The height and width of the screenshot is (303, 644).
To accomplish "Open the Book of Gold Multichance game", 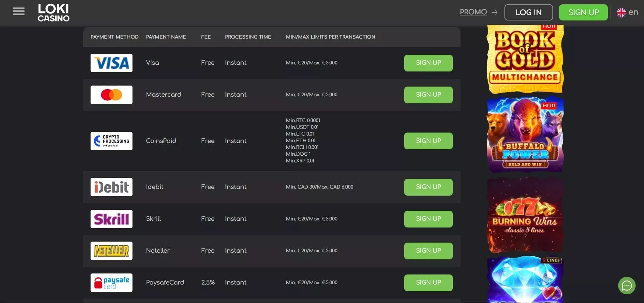I will (x=525, y=59).
